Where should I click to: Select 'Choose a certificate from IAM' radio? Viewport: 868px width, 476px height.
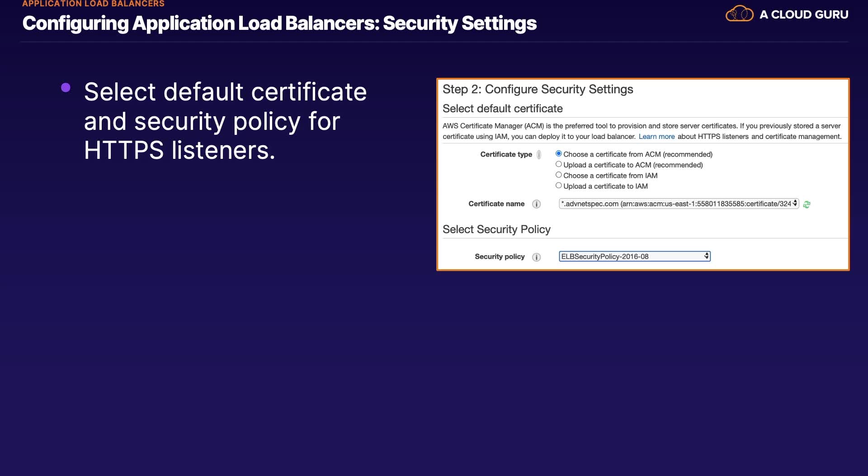coord(559,175)
